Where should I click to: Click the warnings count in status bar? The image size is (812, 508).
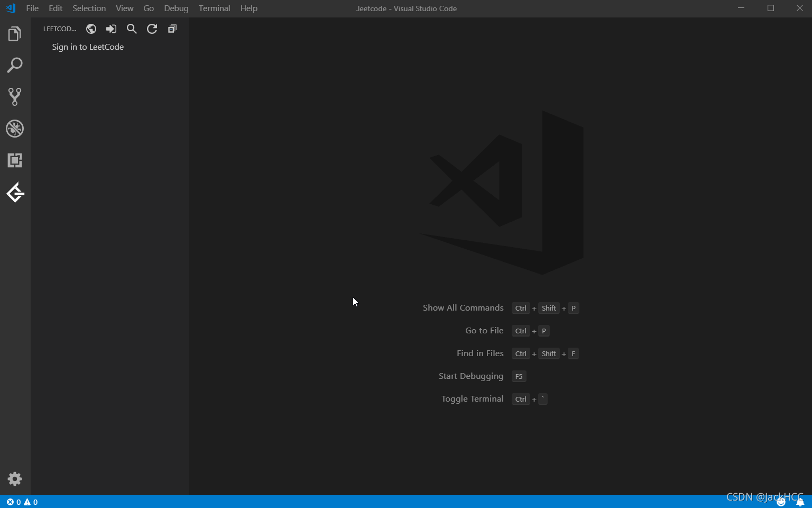(x=31, y=502)
